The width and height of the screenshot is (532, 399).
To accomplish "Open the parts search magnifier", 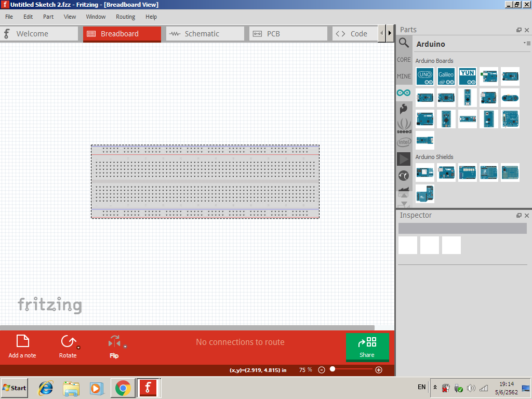I will click(404, 43).
